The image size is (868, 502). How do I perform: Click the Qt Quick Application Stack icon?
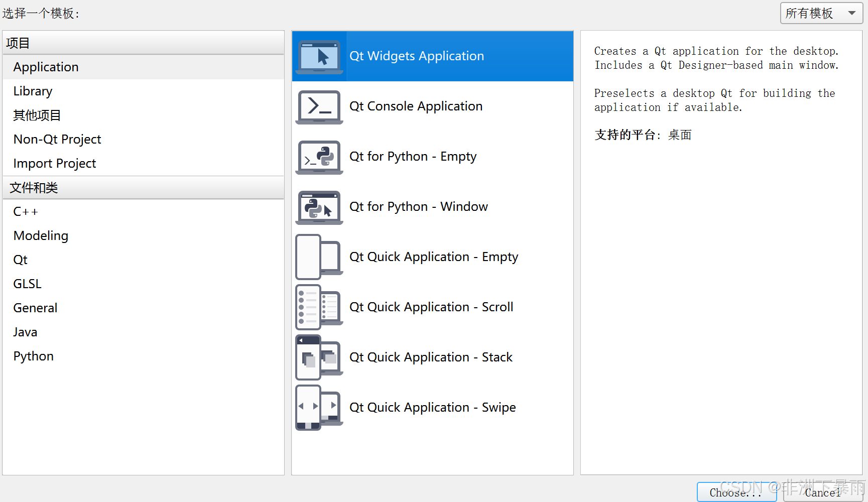[319, 357]
